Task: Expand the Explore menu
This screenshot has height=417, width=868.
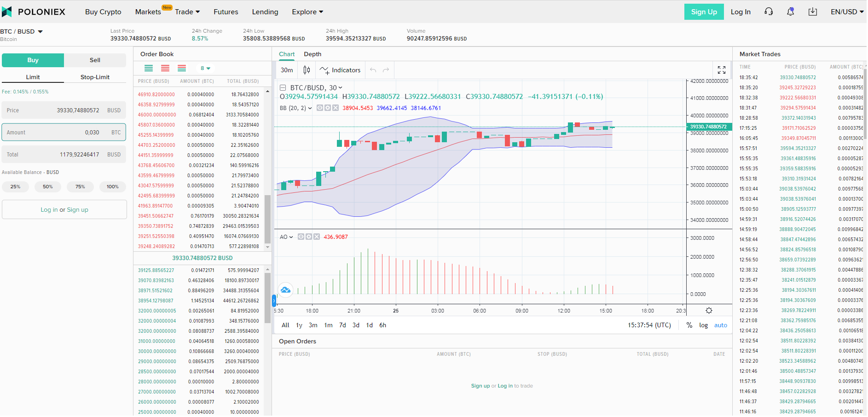Action: point(307,12)
